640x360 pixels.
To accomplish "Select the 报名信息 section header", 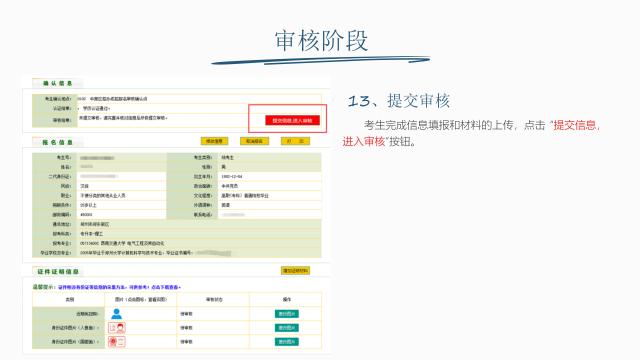I will (58, 142).
